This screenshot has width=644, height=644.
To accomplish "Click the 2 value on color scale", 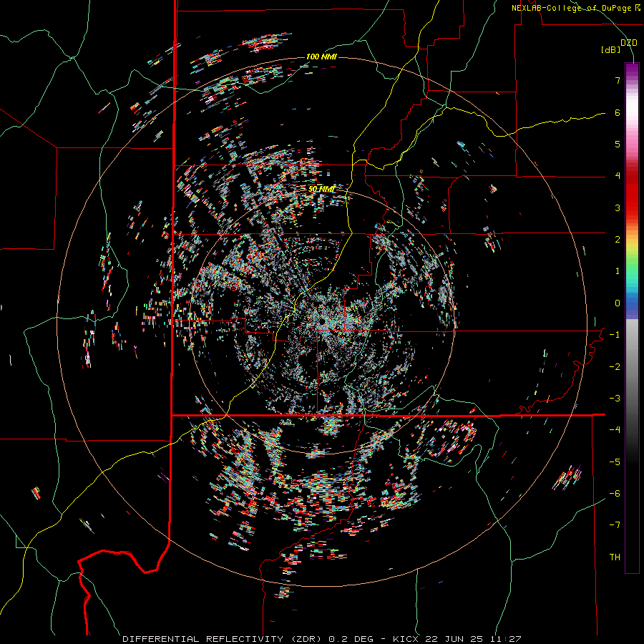I will pyautogui.click(x=618, y=240).
